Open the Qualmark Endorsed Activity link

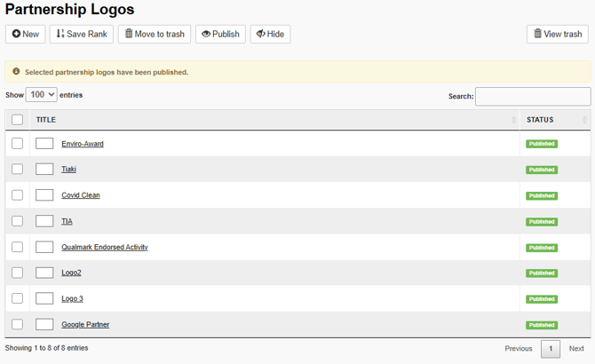(105, 247)
